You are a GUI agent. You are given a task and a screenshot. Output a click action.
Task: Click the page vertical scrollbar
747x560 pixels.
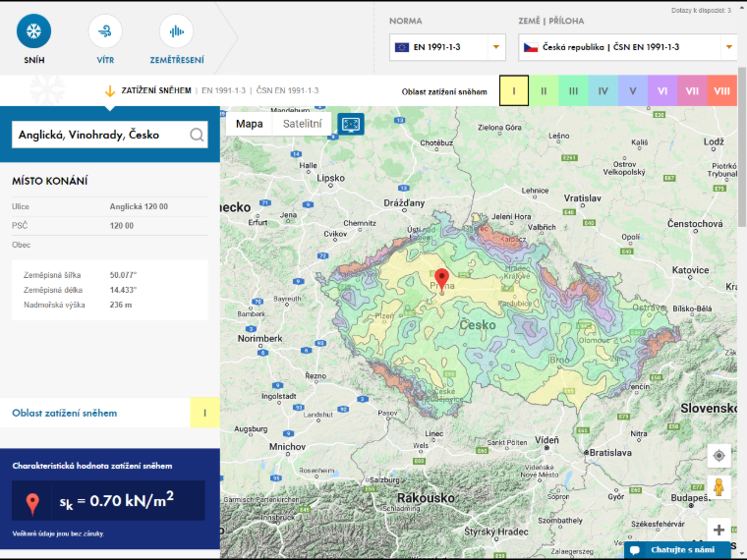pos(742,147)
